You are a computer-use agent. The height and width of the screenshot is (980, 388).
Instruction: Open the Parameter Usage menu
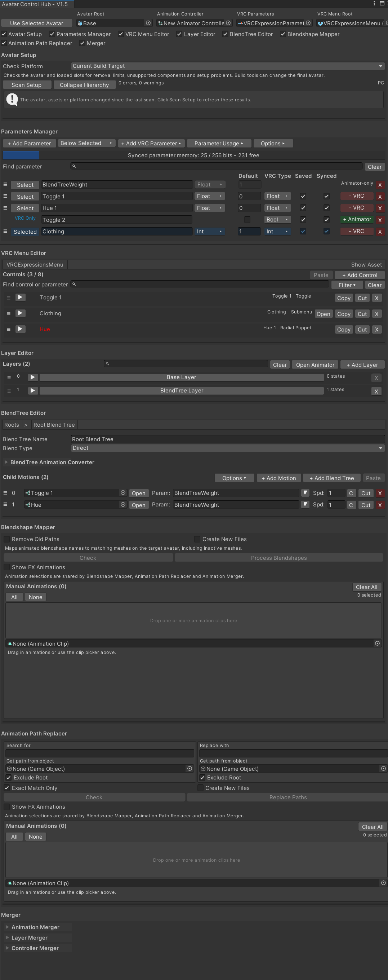219,144
